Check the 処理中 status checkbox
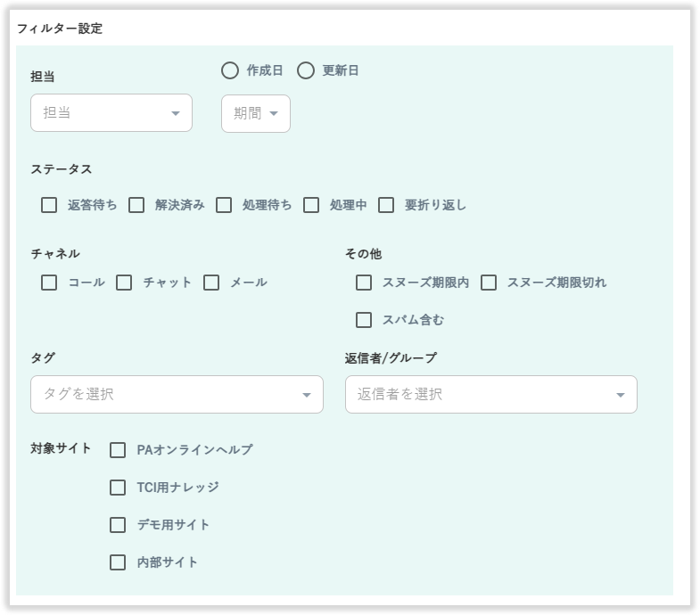The width and height of the screenshot is (700, 615). coord(311,205)
